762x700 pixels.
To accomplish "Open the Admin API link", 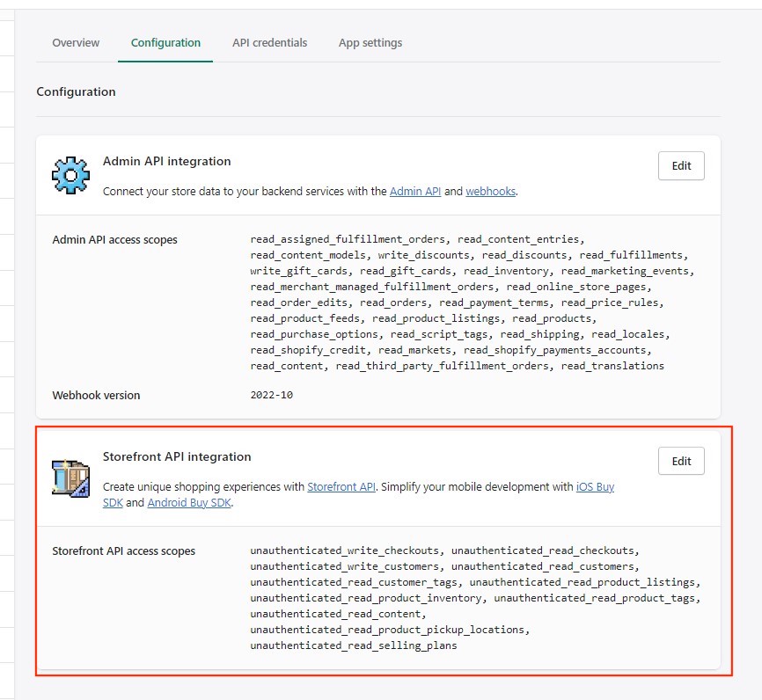I will (x=414, y=191).
